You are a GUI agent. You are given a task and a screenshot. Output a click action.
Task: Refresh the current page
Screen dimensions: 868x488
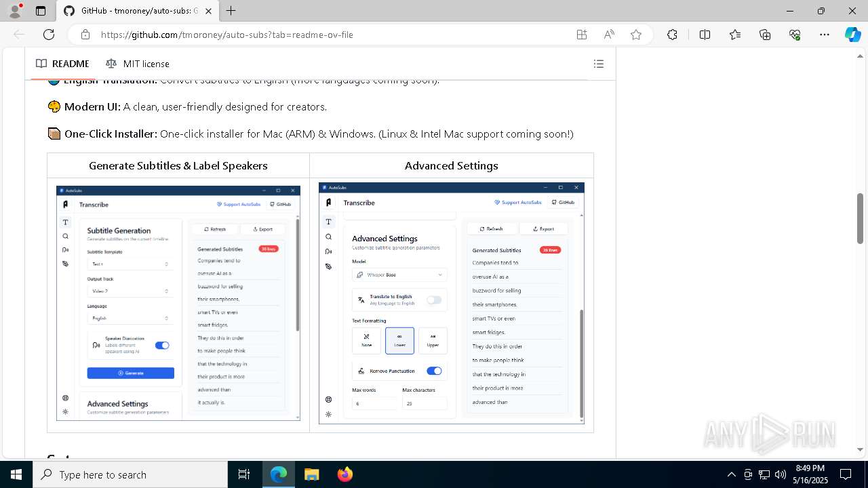point(49,35)
